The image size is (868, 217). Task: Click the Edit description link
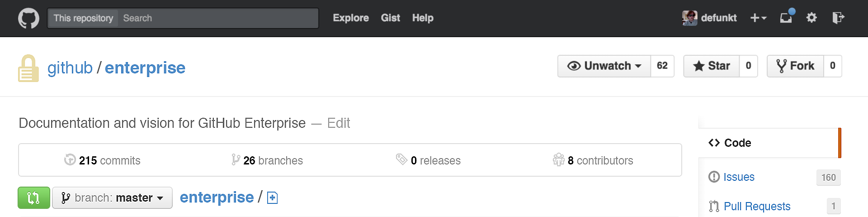click(339, 123)
